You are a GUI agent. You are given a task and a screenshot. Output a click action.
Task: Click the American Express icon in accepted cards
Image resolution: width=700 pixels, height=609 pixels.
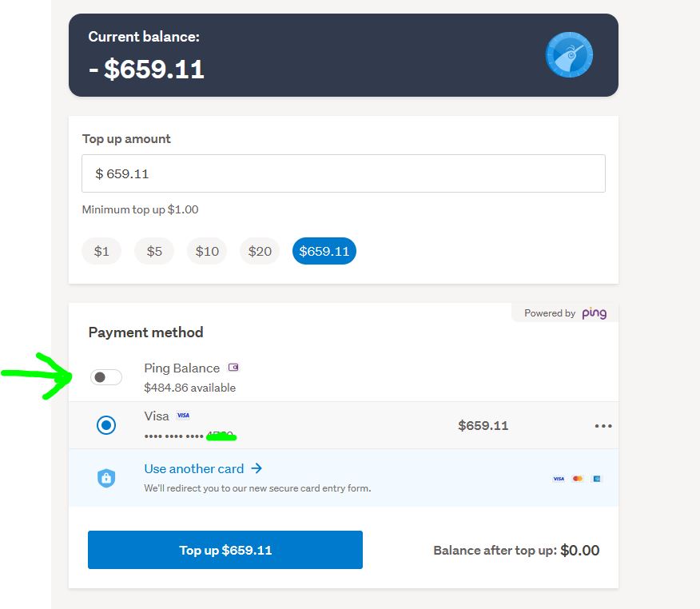coord(596,479)
